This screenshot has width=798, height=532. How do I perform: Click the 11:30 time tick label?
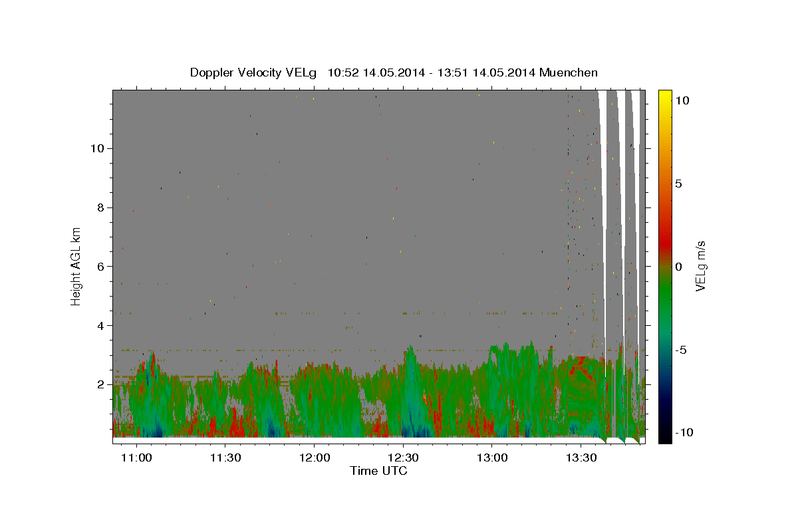coord(225,458)
